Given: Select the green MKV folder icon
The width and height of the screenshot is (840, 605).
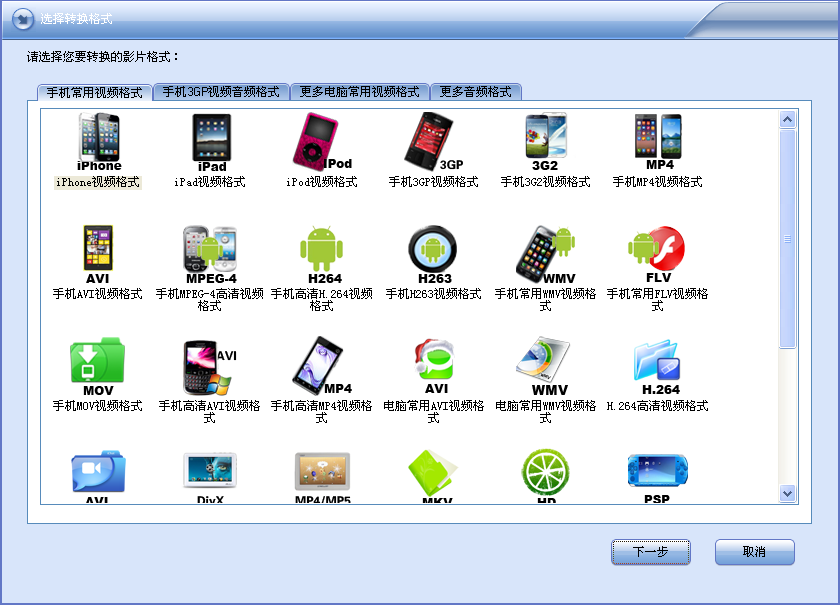Looking at the screenshot, I should pyautogui.click(x=434, y=476).
